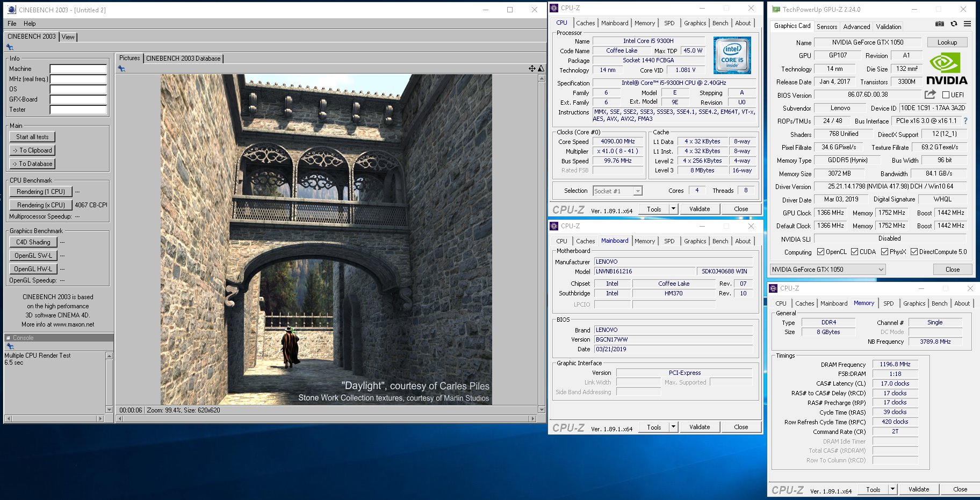The height and width of the screenshot is (500, 980).
Task: Open Caches tab in top CPU-Z window
Action: click(585, 23)
